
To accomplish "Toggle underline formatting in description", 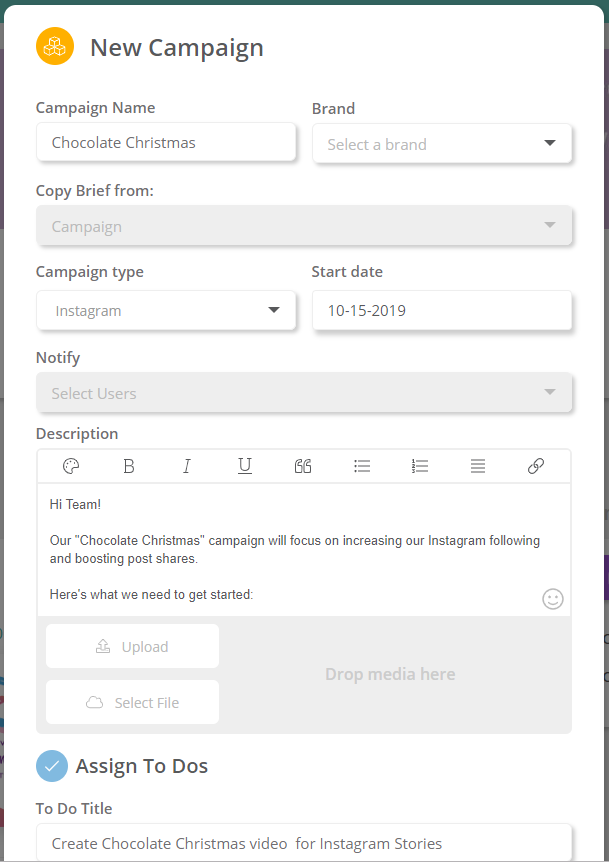I will (245, 466).
